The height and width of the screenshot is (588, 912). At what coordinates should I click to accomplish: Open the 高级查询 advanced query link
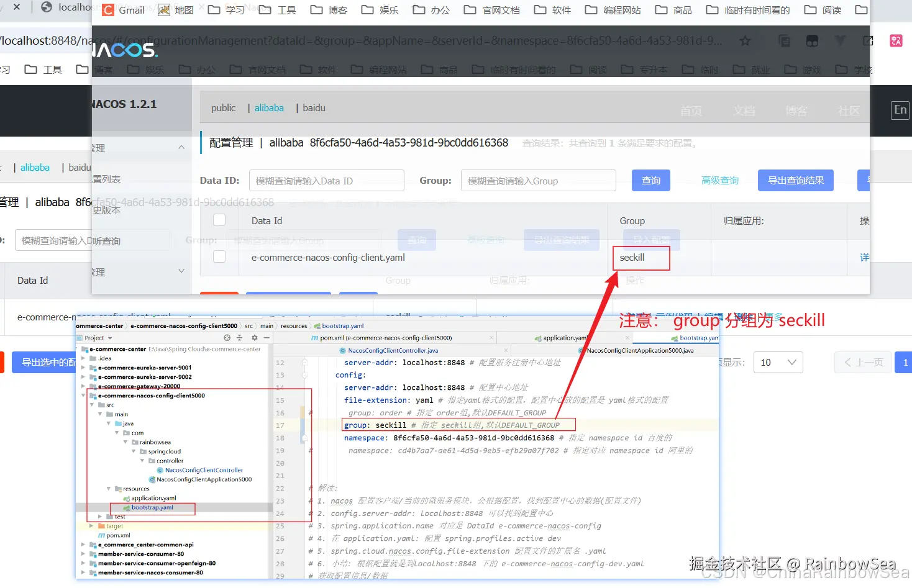click(720, 181)
